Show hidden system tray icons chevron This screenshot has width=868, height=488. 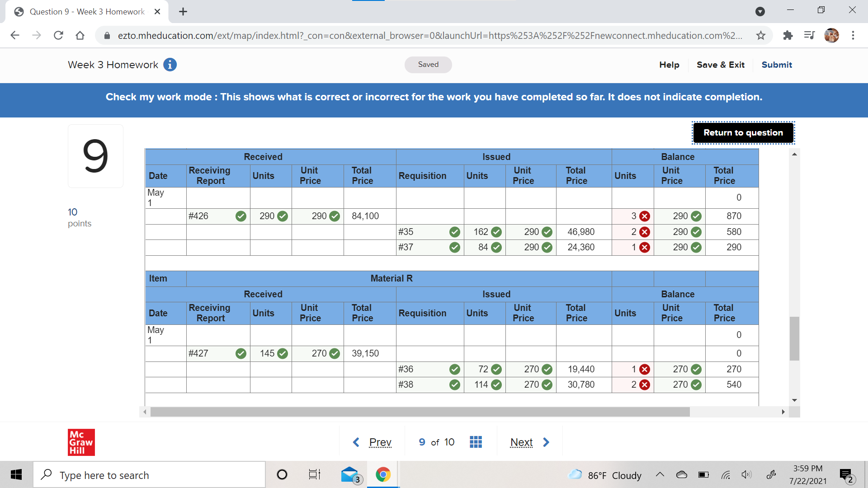[660, 475]
